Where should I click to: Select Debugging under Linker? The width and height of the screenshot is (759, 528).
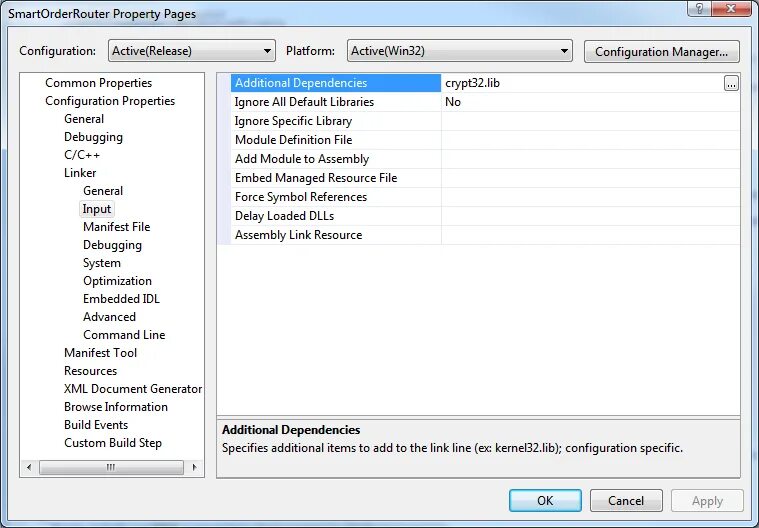(x=112, y=245)
